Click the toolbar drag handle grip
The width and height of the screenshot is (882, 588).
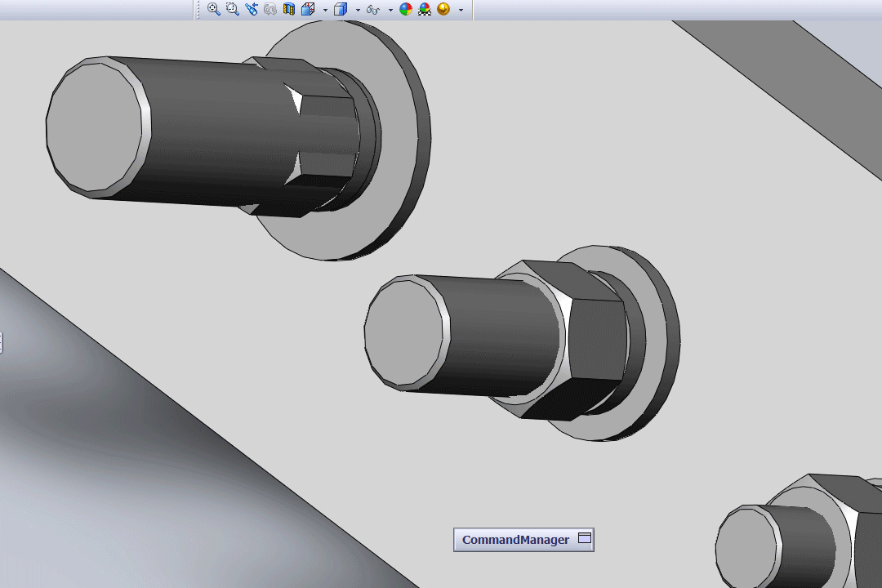click(x=198, y=10)
